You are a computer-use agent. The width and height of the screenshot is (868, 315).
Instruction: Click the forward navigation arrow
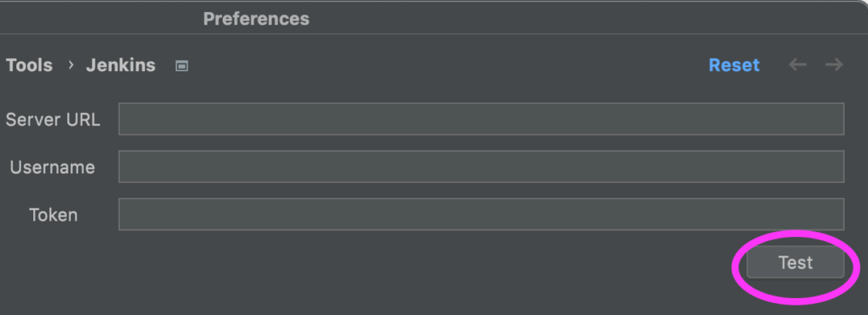click(834, 64)
